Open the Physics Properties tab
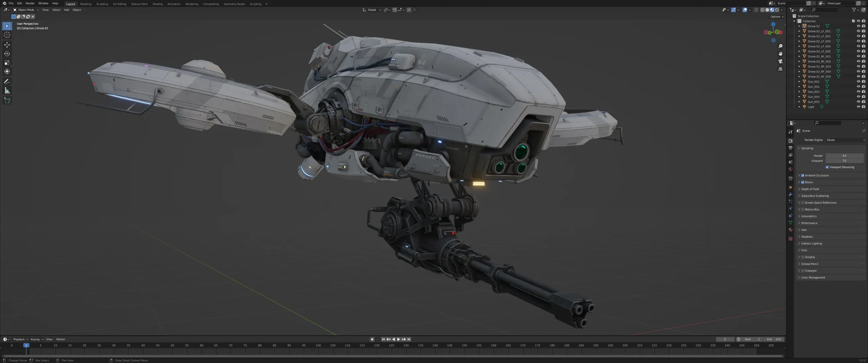This screenshot has width=868, height=363. (x=790, y=209)
